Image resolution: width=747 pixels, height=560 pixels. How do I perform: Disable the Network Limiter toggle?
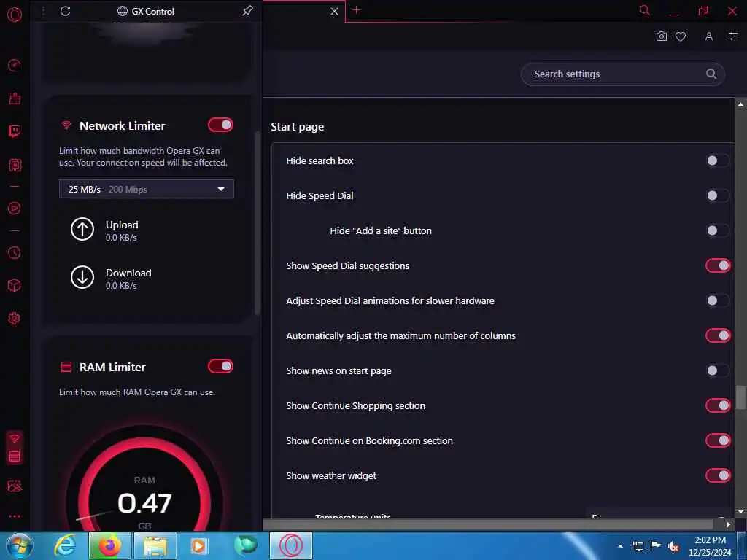tap(220, 125)
